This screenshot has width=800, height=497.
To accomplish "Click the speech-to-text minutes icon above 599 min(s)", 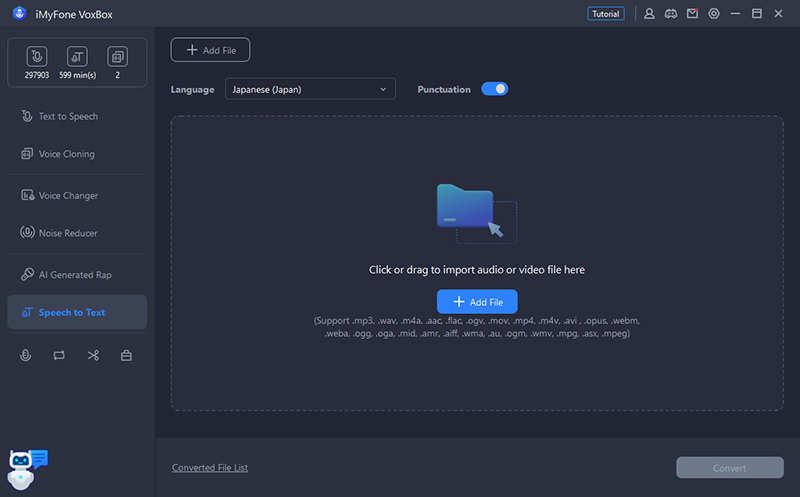I will 77,57.
